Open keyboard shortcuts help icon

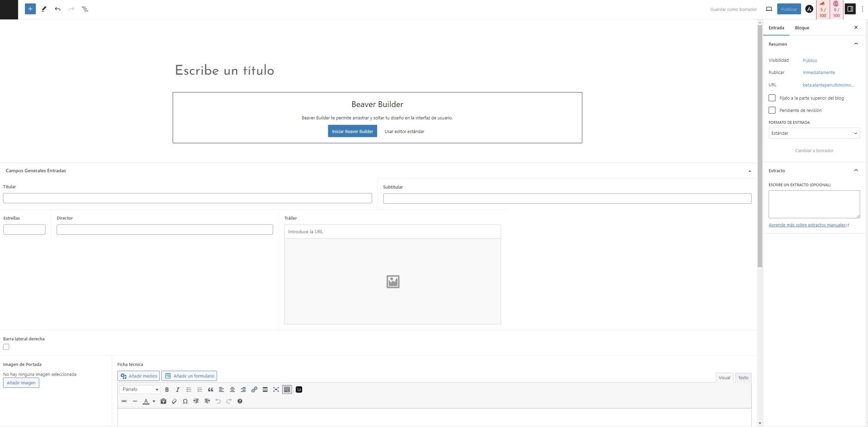tap(240, 401)
